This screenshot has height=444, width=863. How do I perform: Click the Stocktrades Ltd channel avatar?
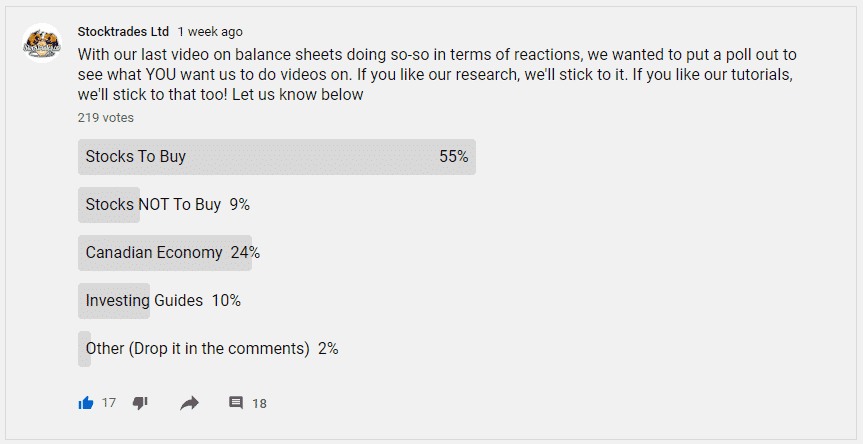click(x=42, y=42)
